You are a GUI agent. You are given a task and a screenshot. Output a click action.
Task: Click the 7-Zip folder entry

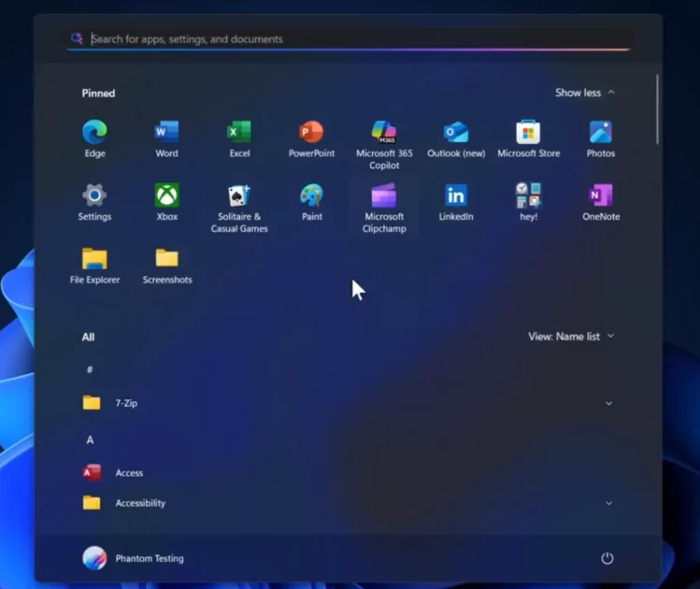pyautogui.click(x=349, y=403)
